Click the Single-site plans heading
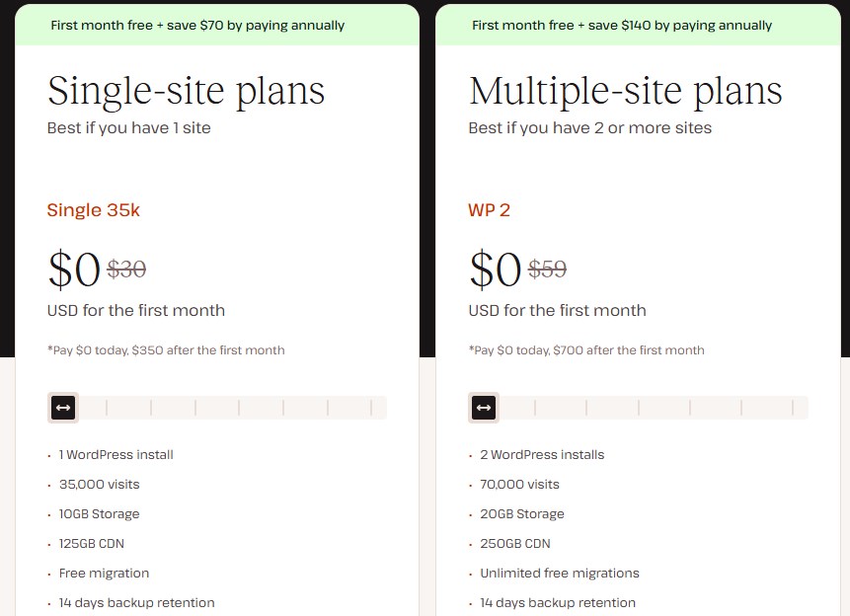The image size is (850, 616). coord(186,91)
